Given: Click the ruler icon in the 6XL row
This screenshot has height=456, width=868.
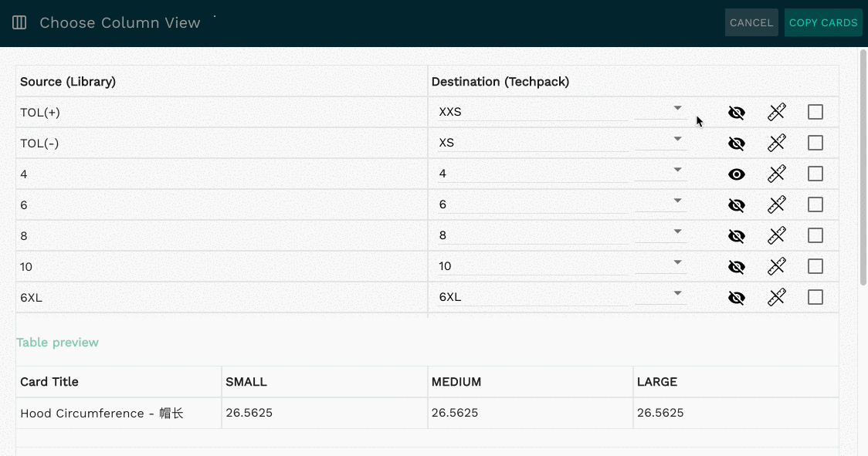Looking at the screenshot, I should tap(777, 298).
